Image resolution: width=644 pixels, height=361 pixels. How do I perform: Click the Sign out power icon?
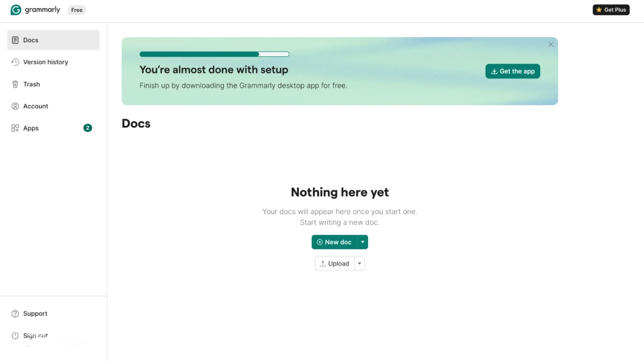point(15,335)
